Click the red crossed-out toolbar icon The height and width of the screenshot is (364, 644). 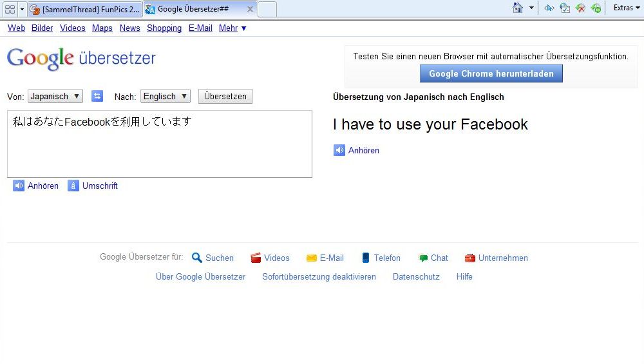coord(580,8)
